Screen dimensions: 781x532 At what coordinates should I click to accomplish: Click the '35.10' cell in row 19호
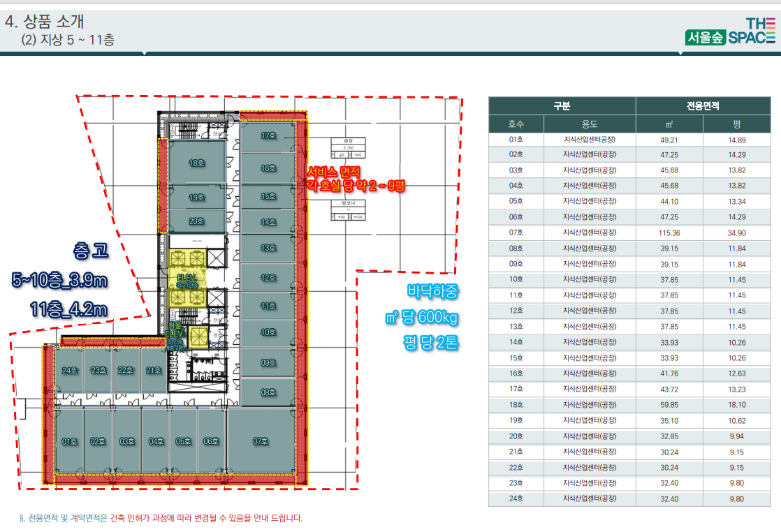669,420
